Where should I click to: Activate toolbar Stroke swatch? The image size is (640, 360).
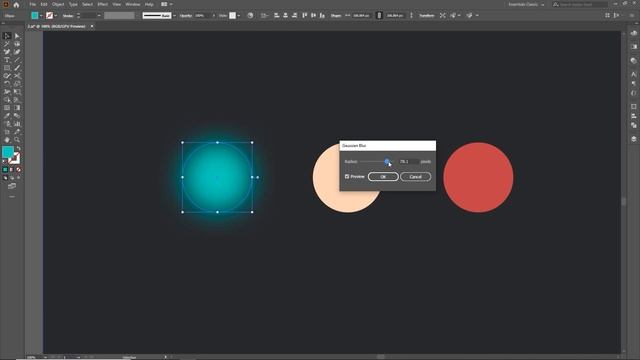(15, 158)
